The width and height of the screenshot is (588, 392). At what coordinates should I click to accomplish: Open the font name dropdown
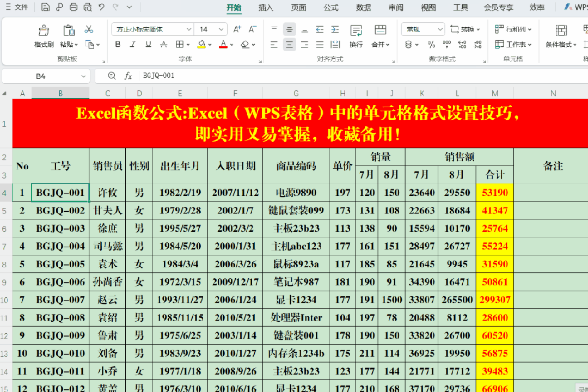click(189, 29)
